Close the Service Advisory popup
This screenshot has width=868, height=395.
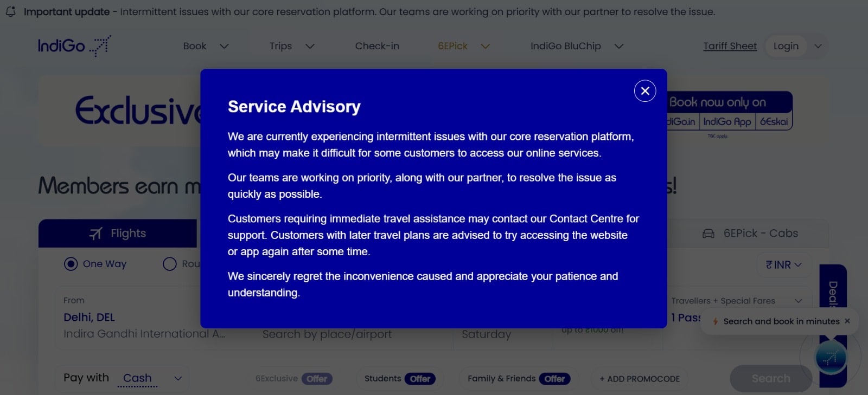point(645,91)
